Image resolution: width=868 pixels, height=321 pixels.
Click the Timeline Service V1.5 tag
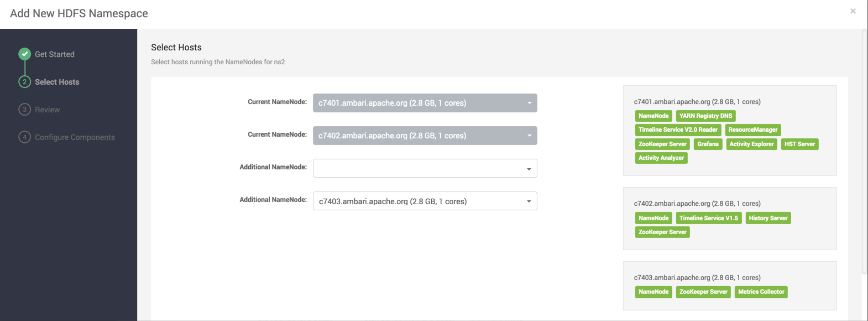point(708,218)
